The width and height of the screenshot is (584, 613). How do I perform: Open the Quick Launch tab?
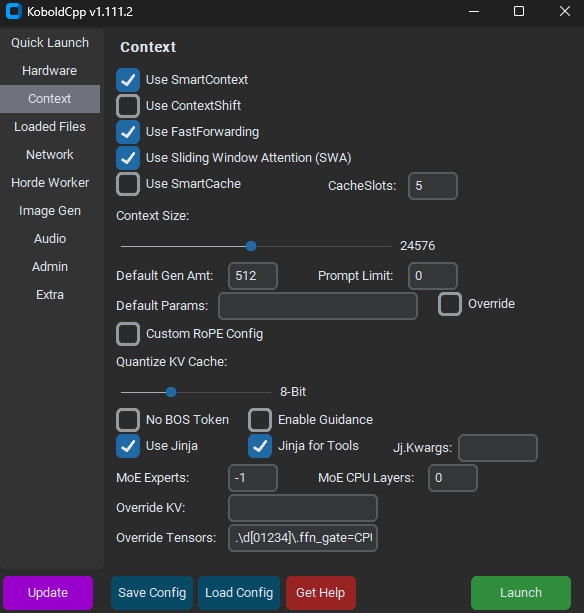50,43
